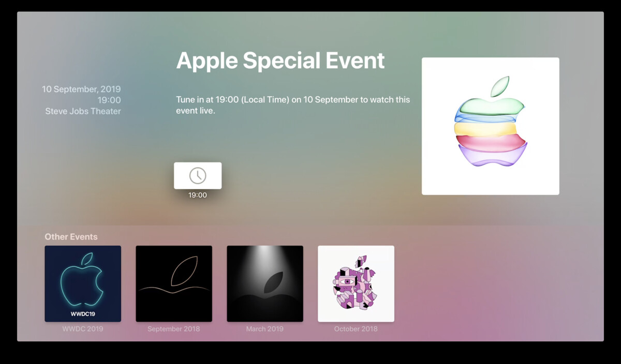Image resolution: width=621 pixels, height=364 pixels.
Task: Click the large colorful Apple logo artwork
Action: (x=491, y=126)
